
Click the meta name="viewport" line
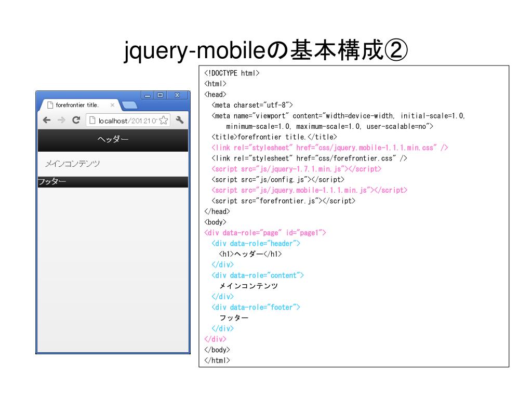click(338, 116)
